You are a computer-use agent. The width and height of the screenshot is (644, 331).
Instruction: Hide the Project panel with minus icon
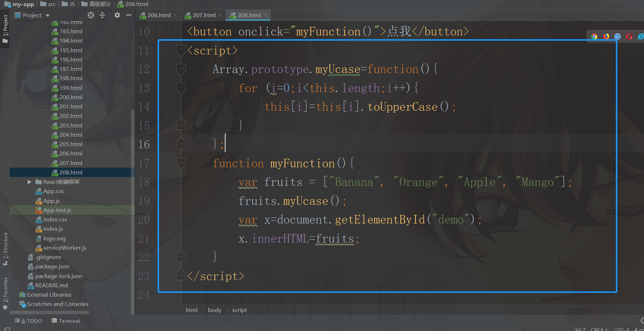point(129,15)
